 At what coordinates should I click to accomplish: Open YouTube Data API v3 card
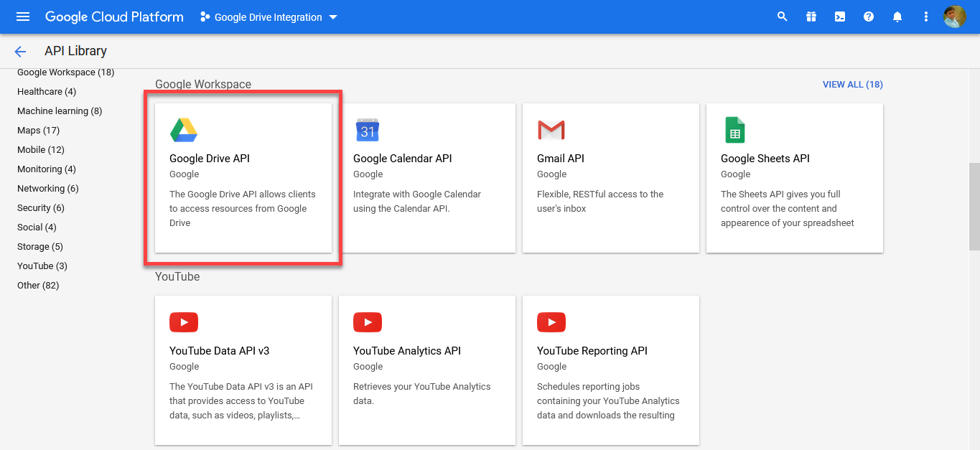click(243, 370)
